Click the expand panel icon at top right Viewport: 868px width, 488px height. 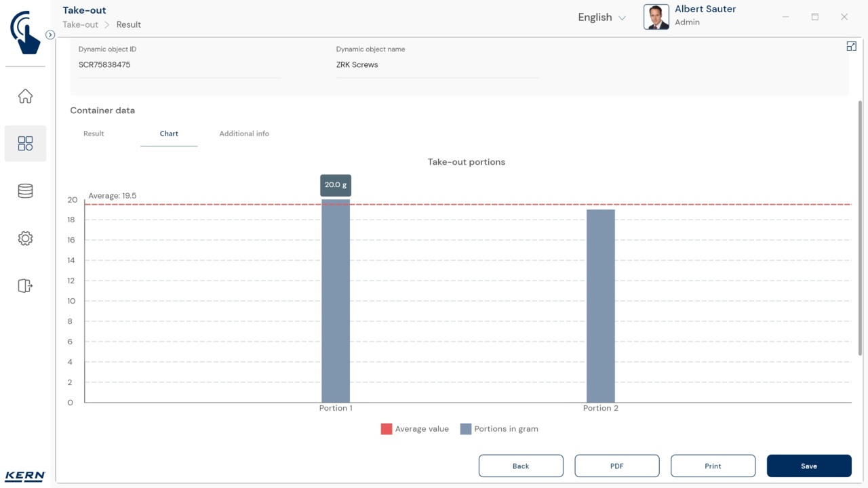[851, 46]
